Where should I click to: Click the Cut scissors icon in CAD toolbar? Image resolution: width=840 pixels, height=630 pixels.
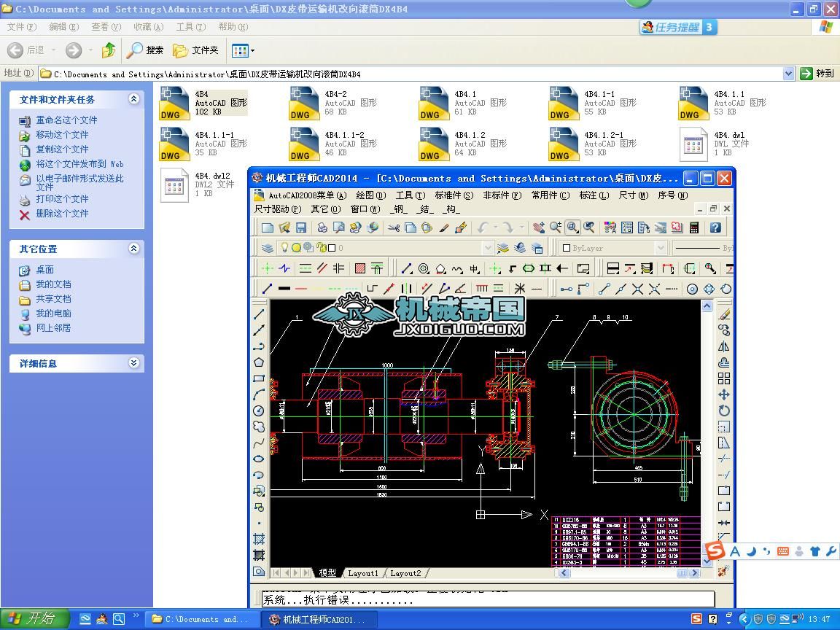(394, 227)
